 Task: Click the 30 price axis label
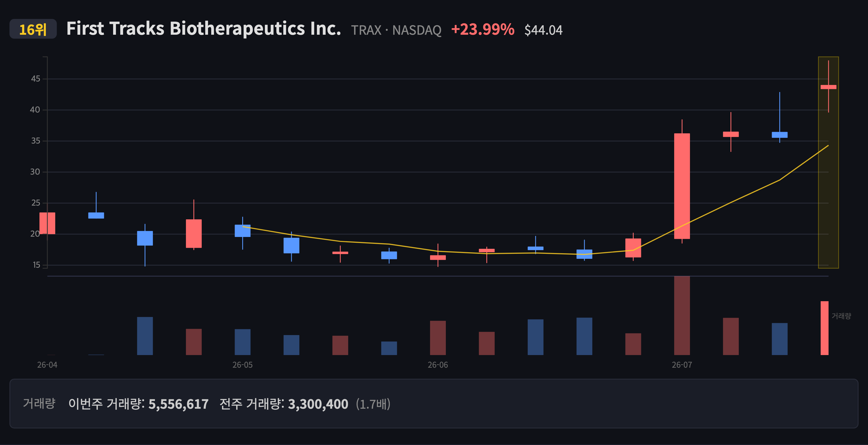[35, 172]
